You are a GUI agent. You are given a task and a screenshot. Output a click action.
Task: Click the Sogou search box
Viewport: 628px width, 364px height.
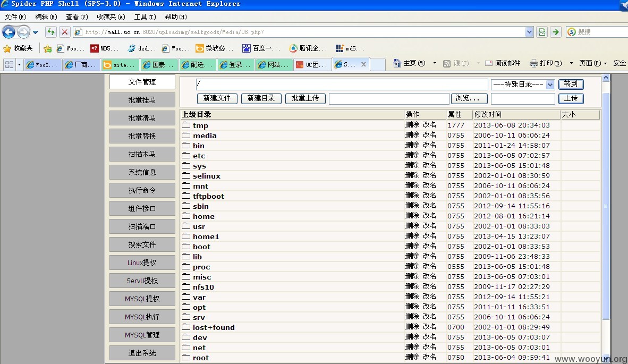click(601, 32)
